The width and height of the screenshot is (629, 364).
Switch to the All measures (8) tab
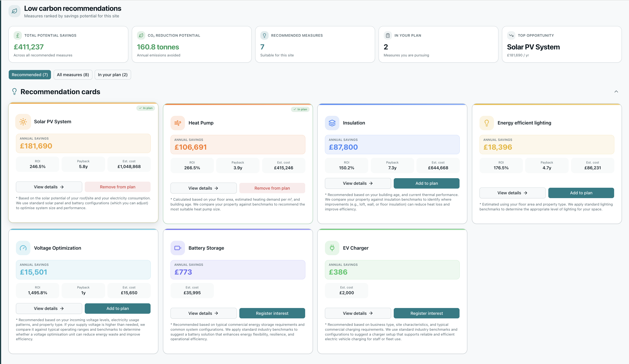pos(73,75)
